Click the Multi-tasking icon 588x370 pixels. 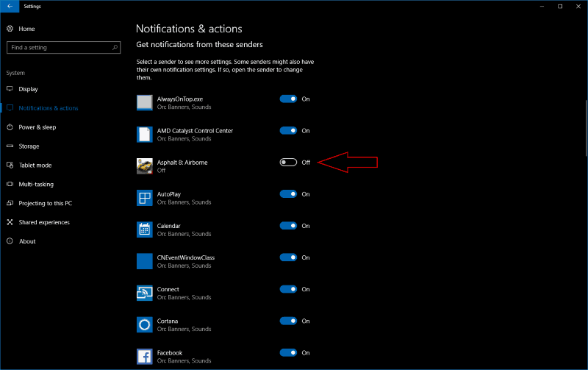tap(10, 184)
